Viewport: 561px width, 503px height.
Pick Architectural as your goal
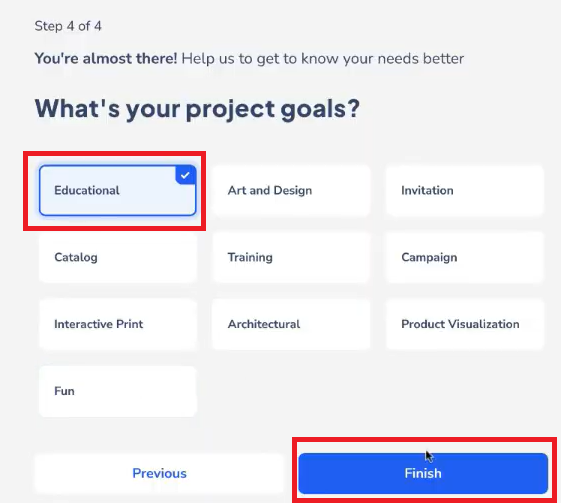coord(291,324)
